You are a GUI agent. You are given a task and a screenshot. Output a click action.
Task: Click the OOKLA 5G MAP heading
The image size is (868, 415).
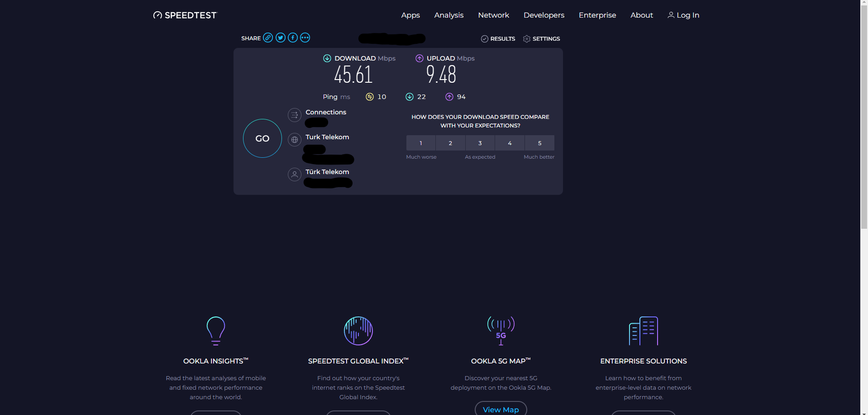tap(501, 361)
